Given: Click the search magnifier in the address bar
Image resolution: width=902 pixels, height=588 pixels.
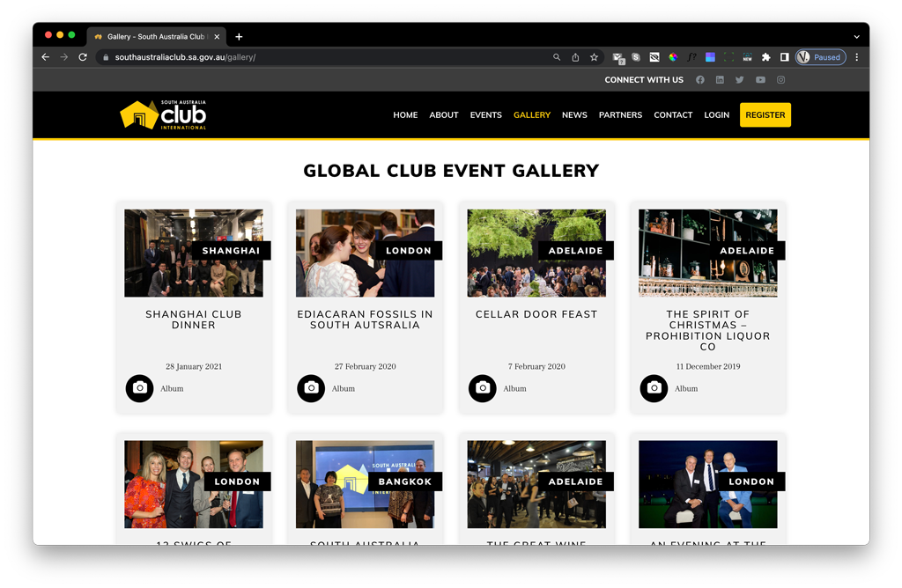Looking at the screenshot, I should tap(557, 57).
